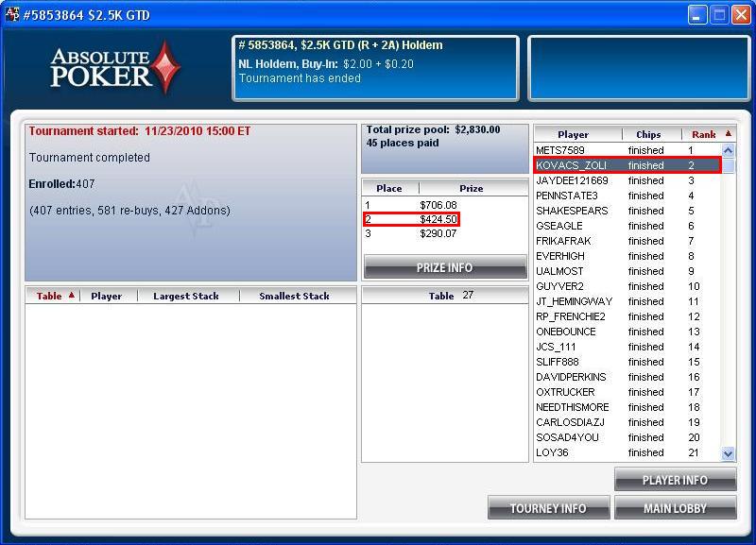The image size is (756, 545).
Task: Select player NEEDTHISMORE
Action: point(627,407)
